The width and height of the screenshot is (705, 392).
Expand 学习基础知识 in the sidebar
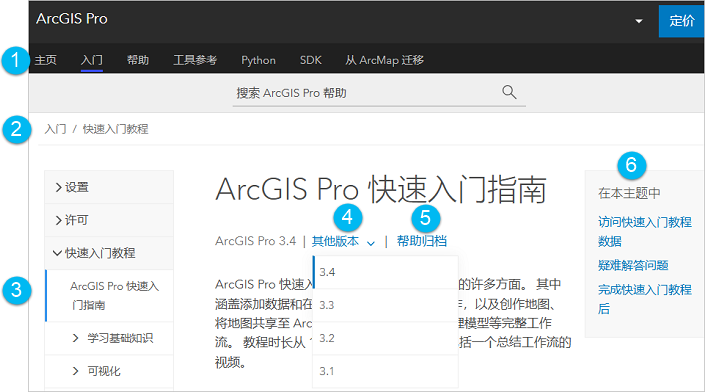(x=109, y=338)
